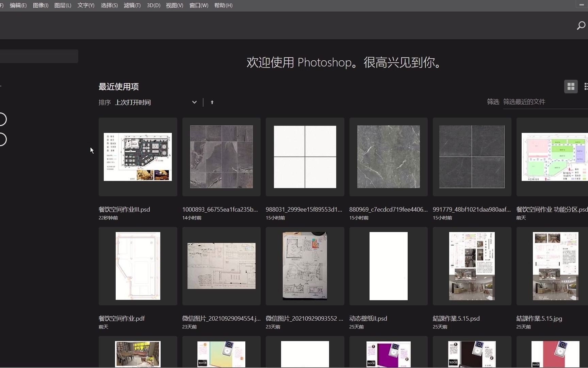The height and width of the screenshot is (368, 588).
Task: Open the 880969_c7ecdcd719fee4406 marble thumbnail
Action: 389,157
